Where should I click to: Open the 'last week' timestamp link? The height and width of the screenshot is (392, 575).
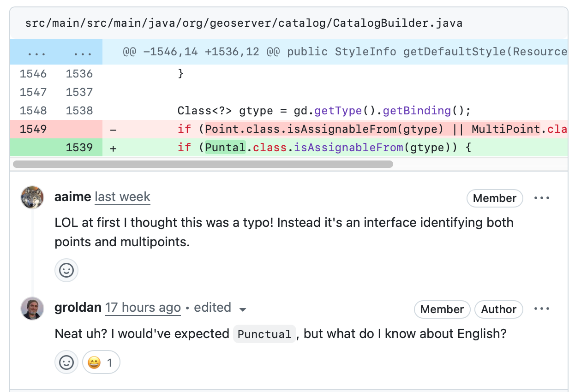122,197
